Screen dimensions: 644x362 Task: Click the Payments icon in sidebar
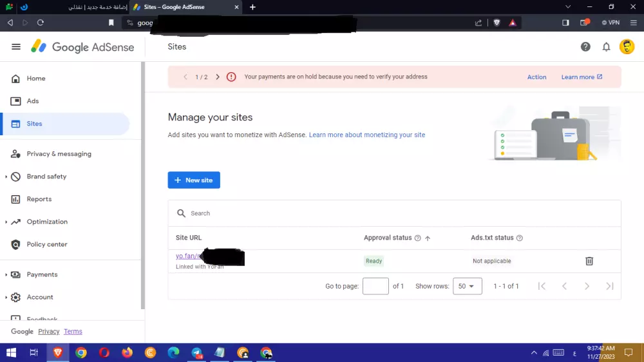pos(15,274)
